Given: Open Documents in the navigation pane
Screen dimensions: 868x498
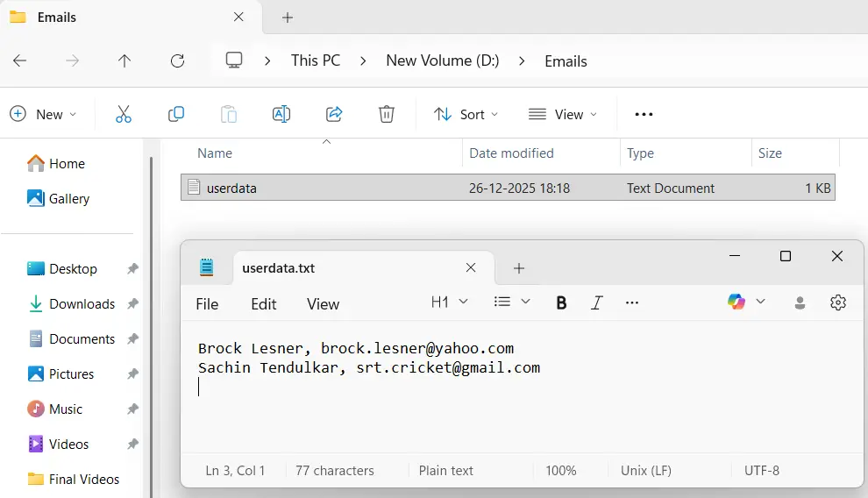Looking at the screenshot, I should pos(71,338).
